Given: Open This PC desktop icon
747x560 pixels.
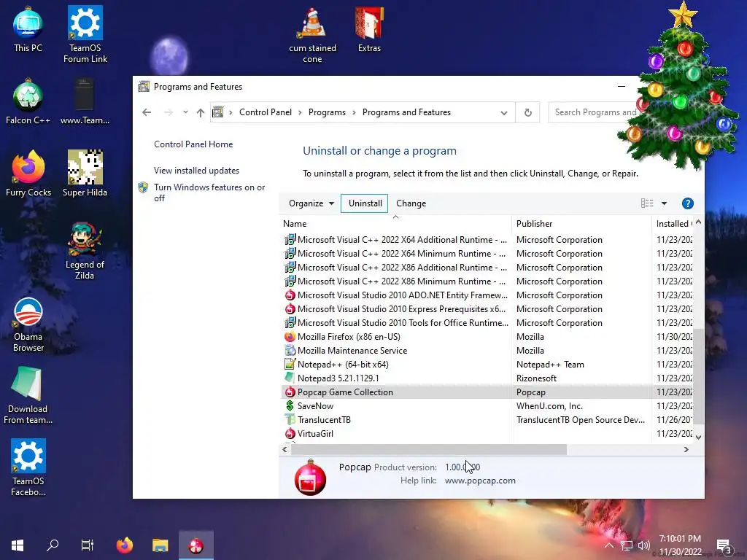Looking at the screenshot, I should 28,29.
